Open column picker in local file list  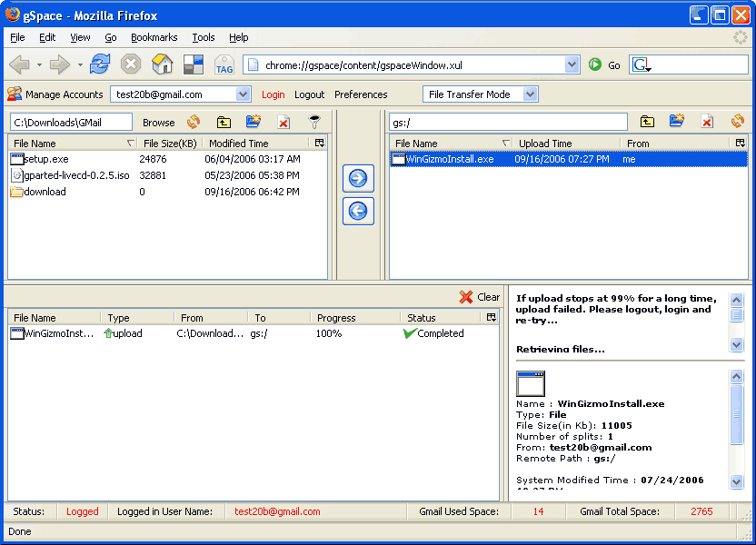(319, 143)
